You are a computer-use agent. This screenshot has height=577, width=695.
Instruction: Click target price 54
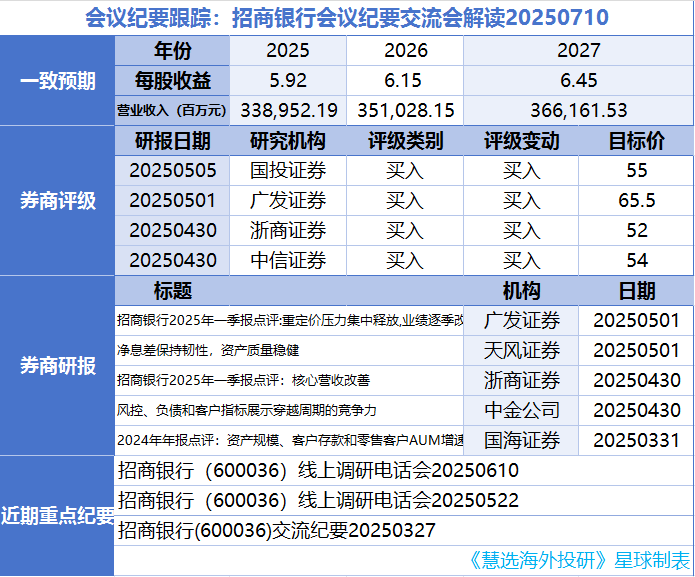pyautogui.click(x=636, y=261)
